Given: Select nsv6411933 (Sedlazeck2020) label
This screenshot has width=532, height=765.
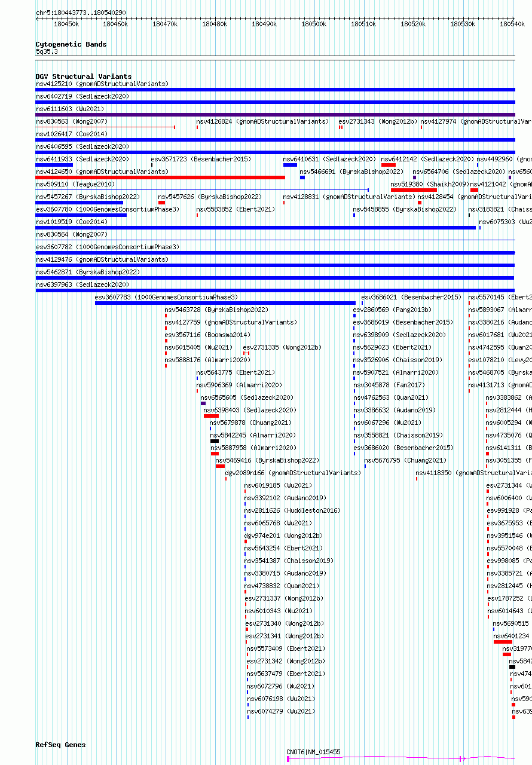Looking at the screenshot, I should pos(82,159).
